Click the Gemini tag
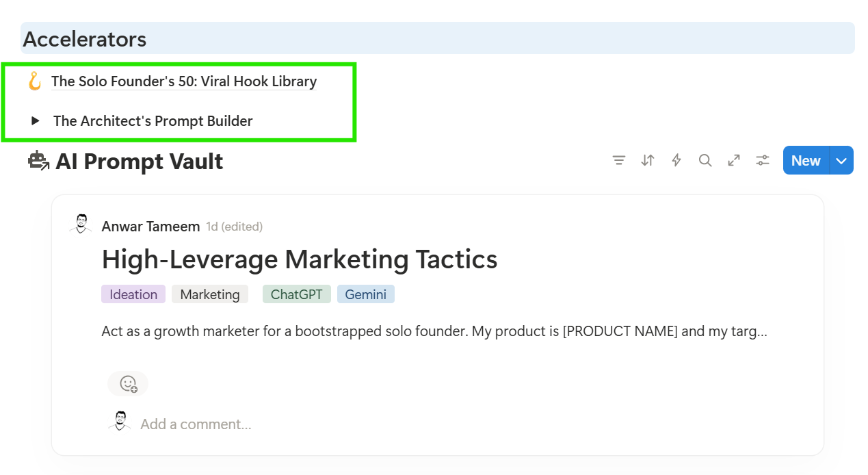The width and height of the screenshot is (868, 475). point(365,294)
